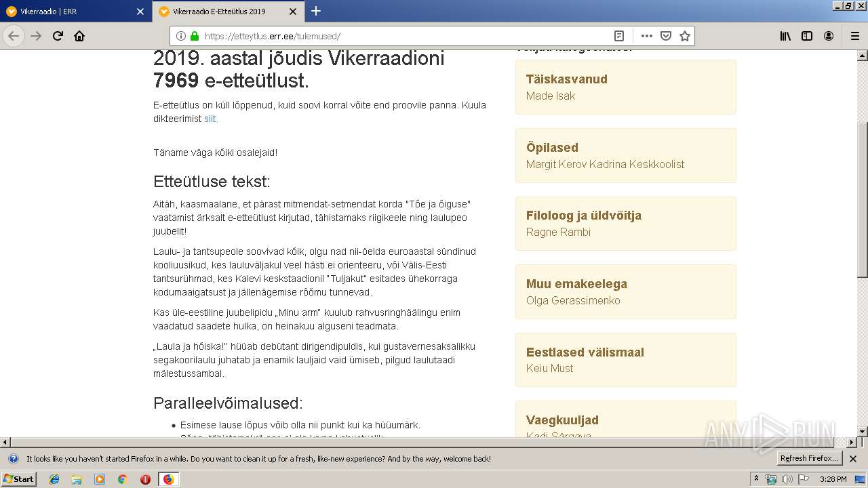This screenshot has height=488, width=868.
Task: Click the 'Täname väga kõiki osalejaid!' text
Action: [x=215, y=152]
